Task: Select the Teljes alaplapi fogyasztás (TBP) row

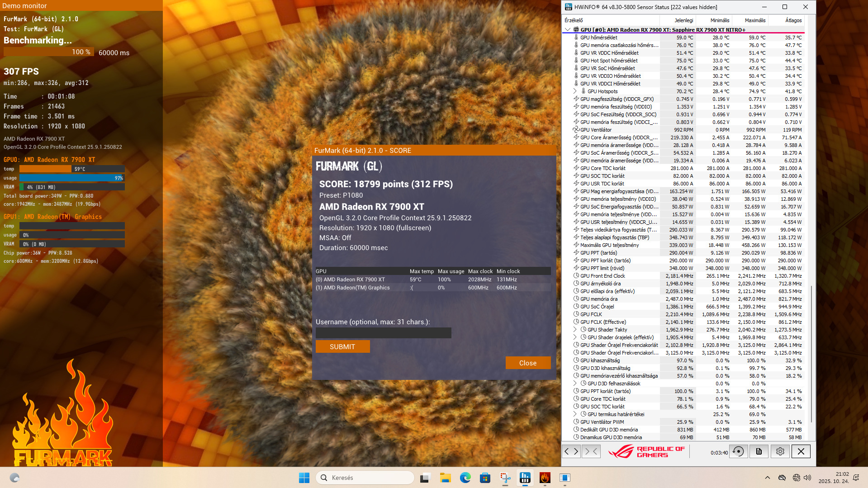Action: (x=683, y=237)
